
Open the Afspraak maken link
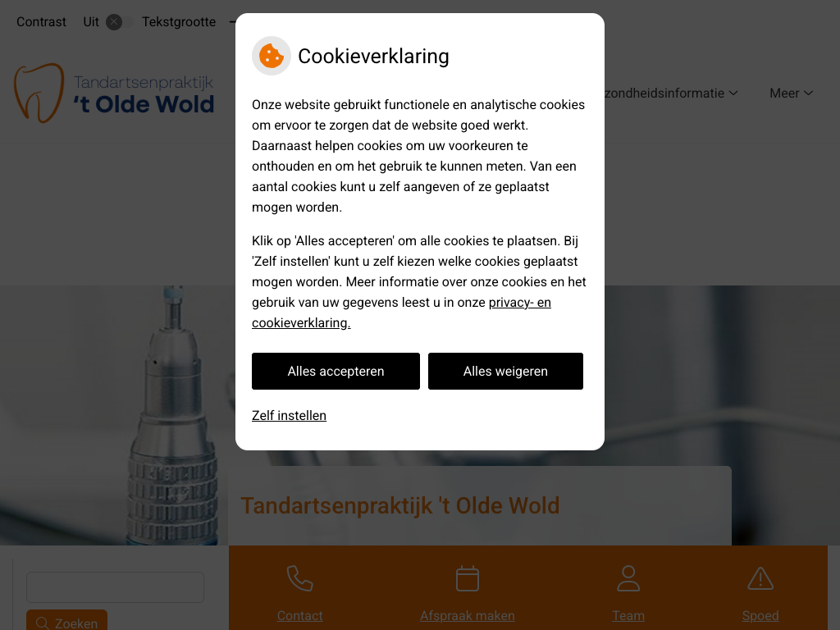(x=467, y=615)
